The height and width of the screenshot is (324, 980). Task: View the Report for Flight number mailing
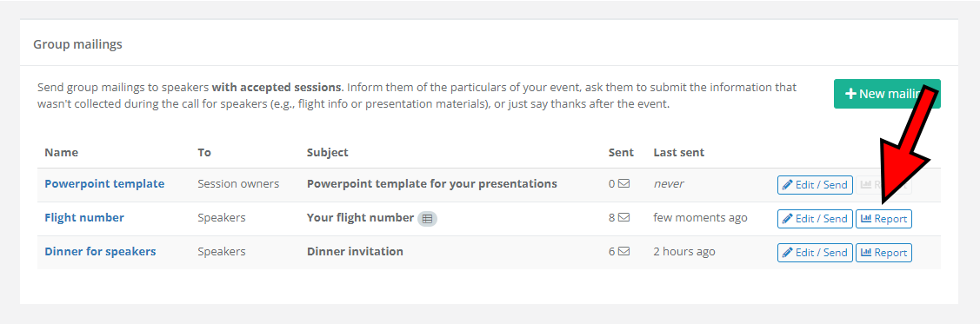pos(883,219)
